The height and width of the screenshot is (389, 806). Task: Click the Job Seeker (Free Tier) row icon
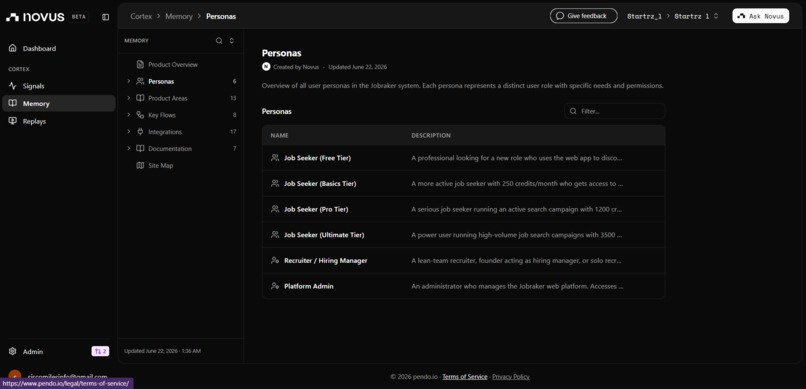pyautogui.click(x=275, y=158)
